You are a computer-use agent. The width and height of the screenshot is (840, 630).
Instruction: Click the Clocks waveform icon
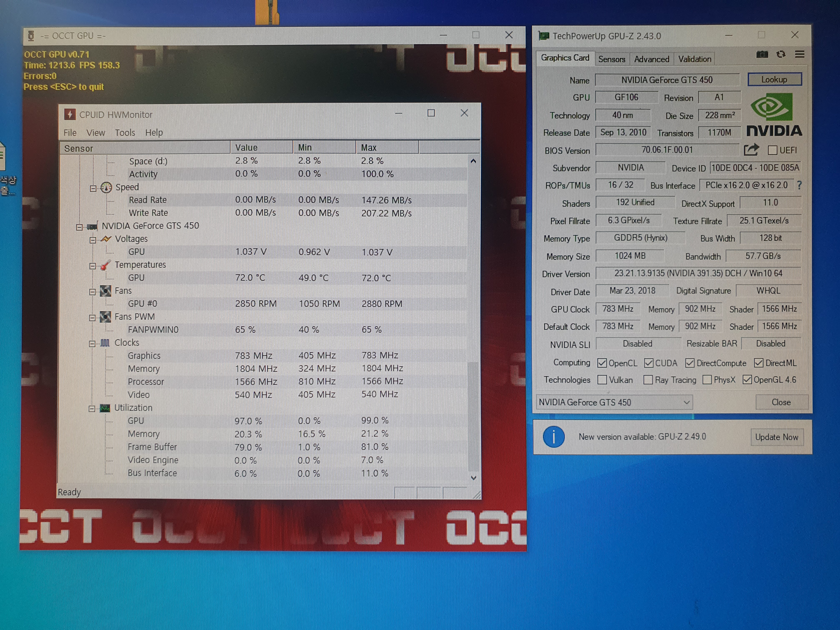pos(105,343)
